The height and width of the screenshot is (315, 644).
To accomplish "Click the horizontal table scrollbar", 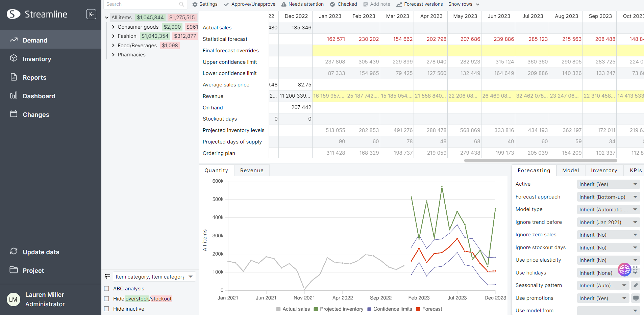I will pos(540,161).
